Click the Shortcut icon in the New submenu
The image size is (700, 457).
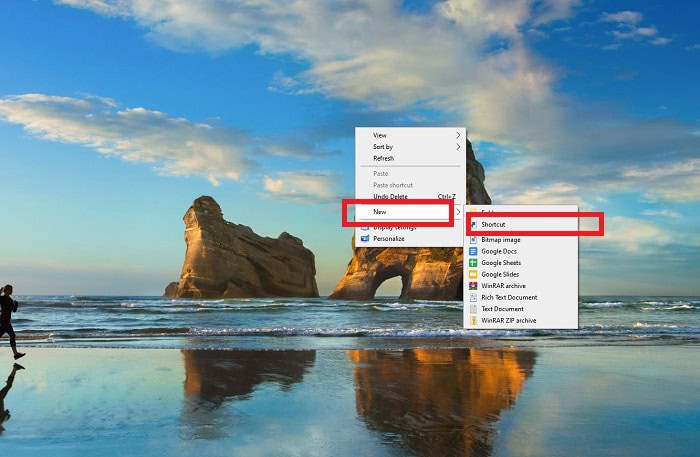pos(474,225)
